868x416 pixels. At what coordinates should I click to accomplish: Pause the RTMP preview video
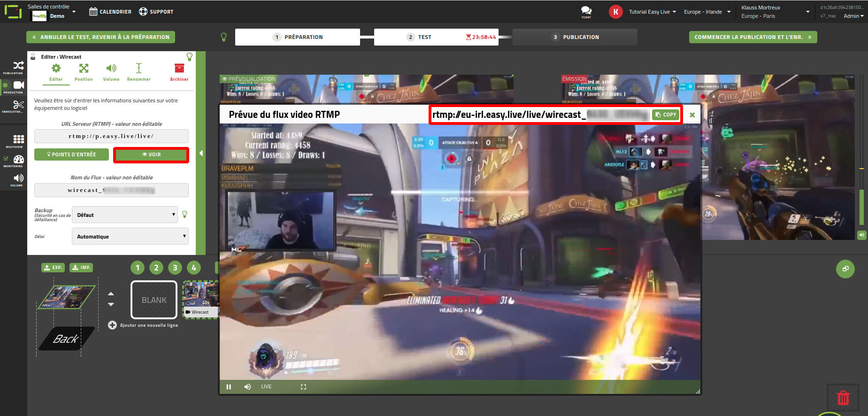click(229, 387)
